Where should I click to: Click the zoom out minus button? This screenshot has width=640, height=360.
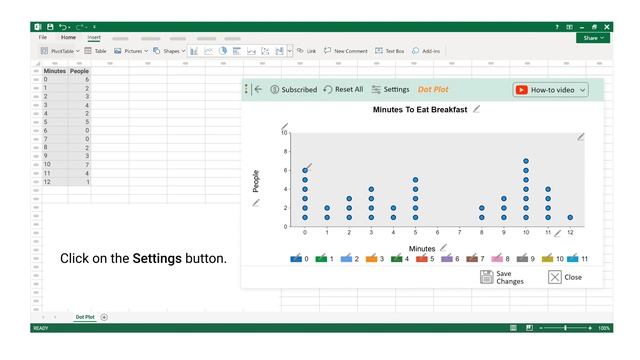[541, 328]
